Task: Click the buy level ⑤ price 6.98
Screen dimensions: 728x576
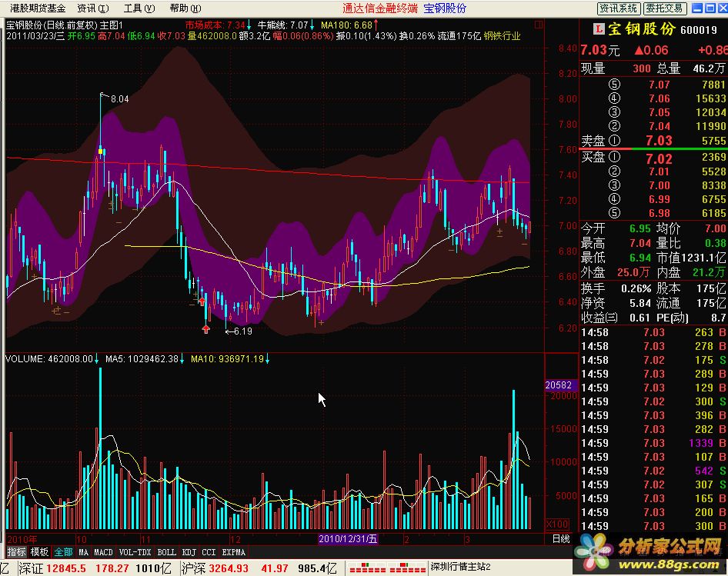Action: [x=660, y=213]
